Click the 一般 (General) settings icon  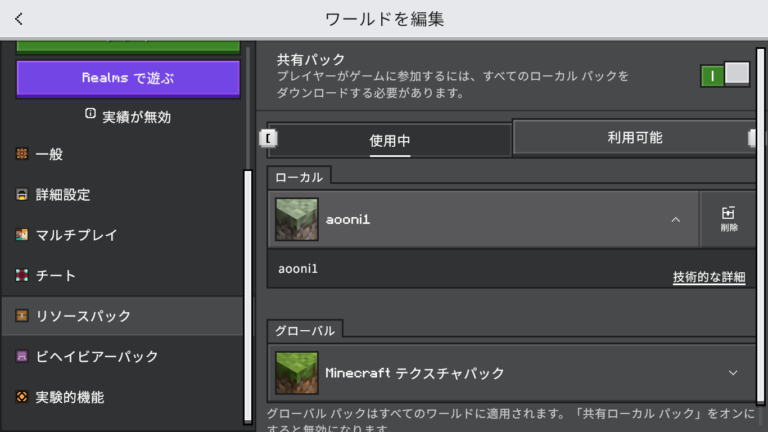coord(21,154)
